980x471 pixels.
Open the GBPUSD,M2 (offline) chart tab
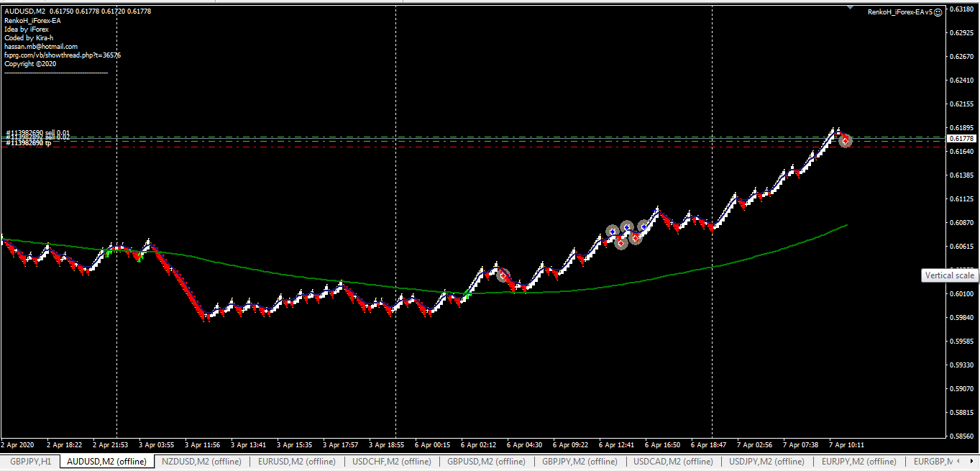(x=486, y=462)
